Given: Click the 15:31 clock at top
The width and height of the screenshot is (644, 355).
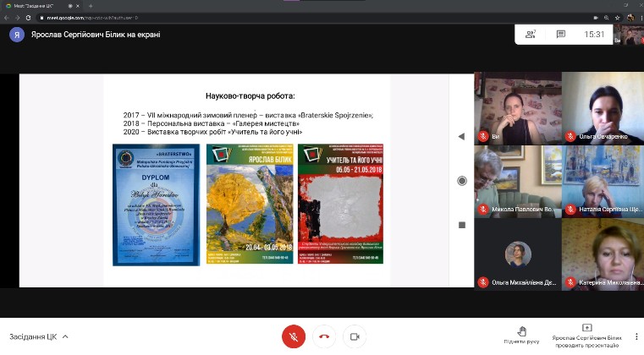Looking at the screenshot, I should pyautogui.click(x=594, y=35).
